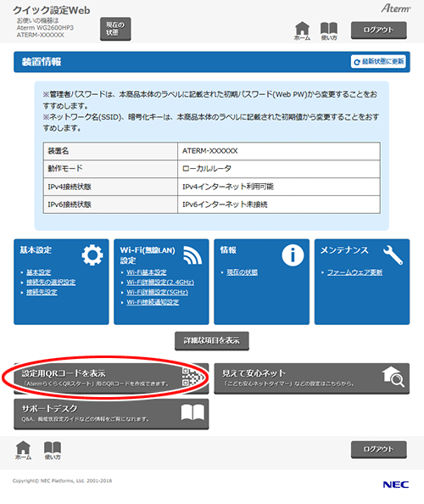The image size is (424, 504).
Task: Click 詳細な項目を表示 button
Action: 212,341
